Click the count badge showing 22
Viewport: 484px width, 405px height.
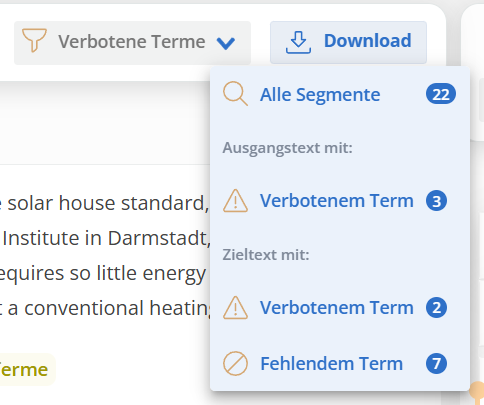click(441, 94)
